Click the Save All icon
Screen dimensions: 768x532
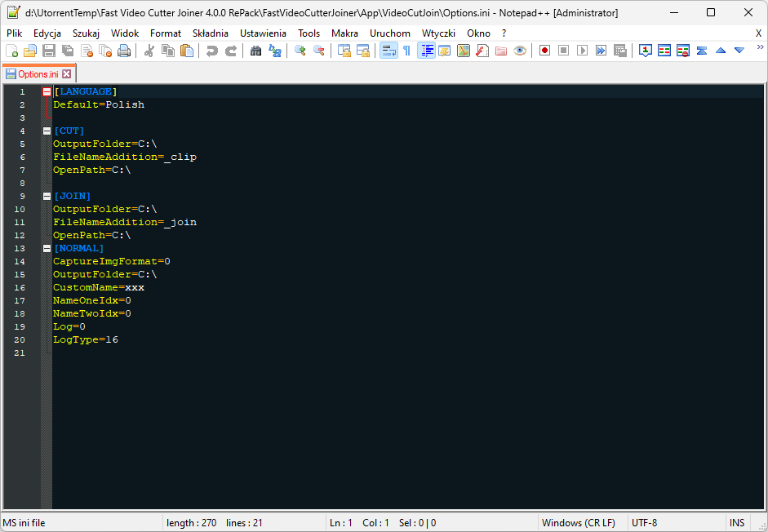point(68,51)
